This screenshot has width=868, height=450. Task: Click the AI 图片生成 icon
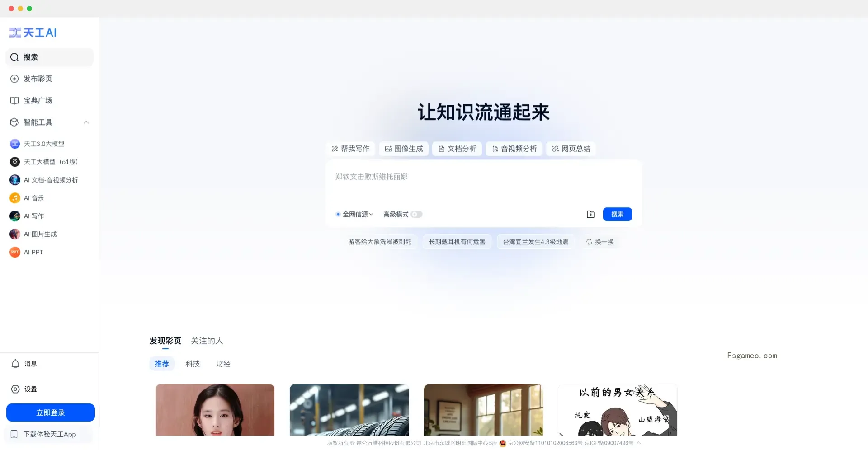[x=15, y=234]
